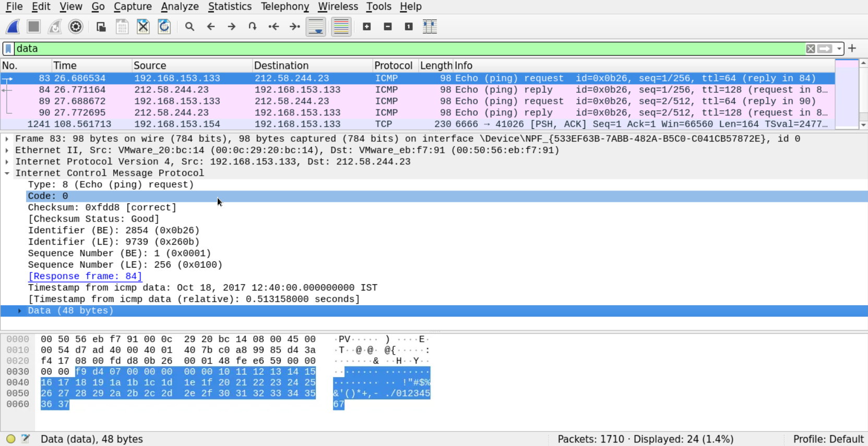Toggle auto-scroll during live capture

point(316,27)
